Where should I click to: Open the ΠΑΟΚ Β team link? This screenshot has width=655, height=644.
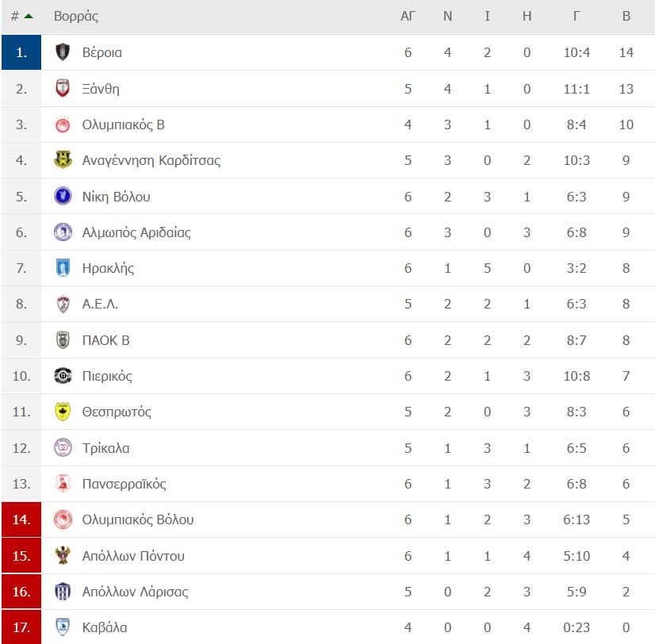(x=105, y=340)
